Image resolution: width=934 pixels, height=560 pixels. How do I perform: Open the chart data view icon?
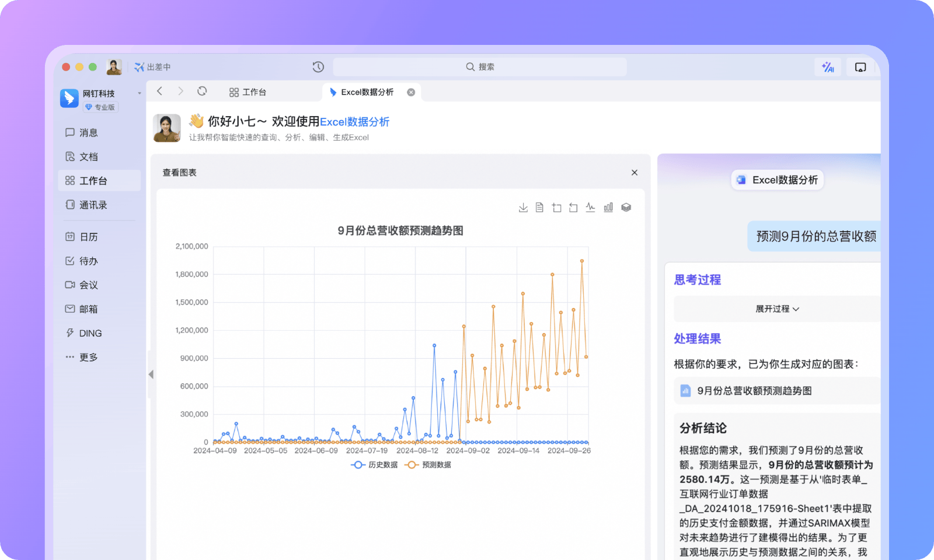539,208
